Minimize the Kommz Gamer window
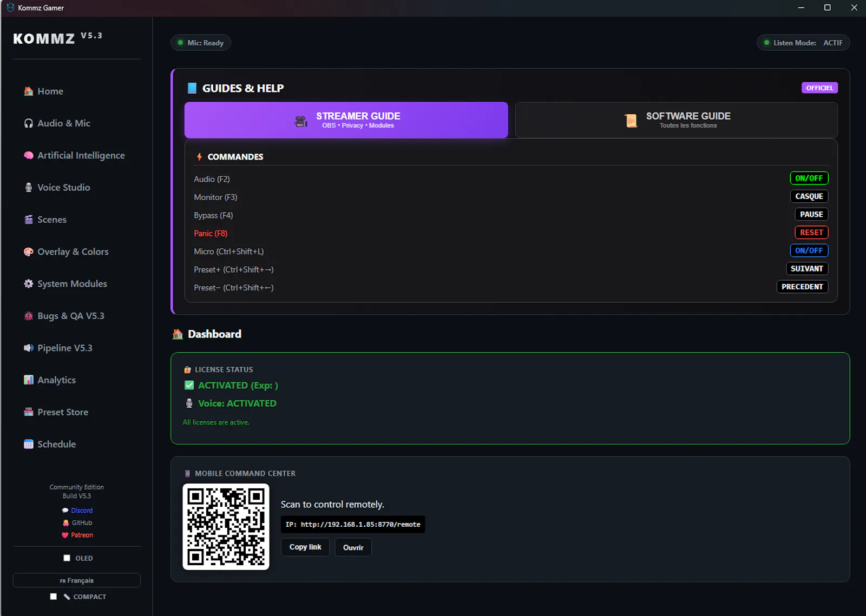Viewport: 866px width, 616px height. 801,8
